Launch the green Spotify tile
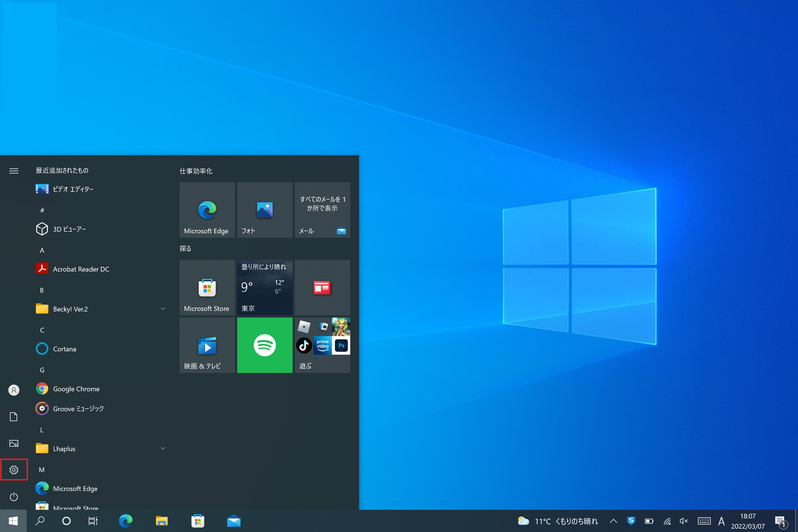The height and width of the screenshot is (532, 798). tap(265, 346)
